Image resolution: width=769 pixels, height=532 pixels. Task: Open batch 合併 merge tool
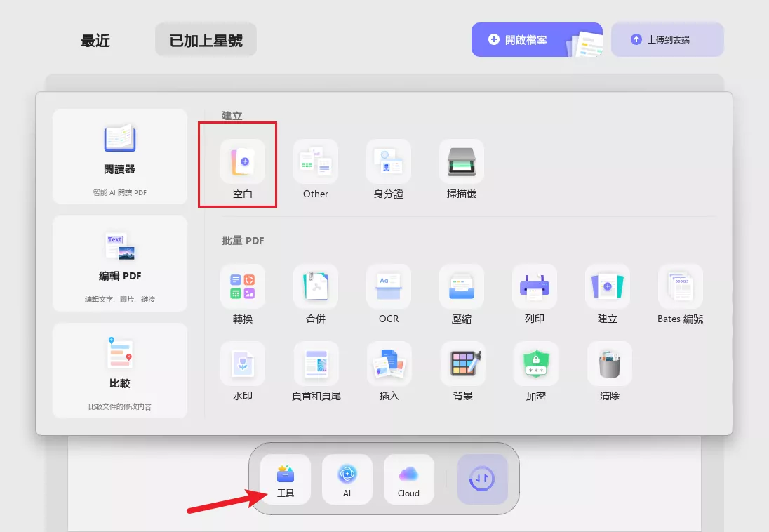pos(315,286)
